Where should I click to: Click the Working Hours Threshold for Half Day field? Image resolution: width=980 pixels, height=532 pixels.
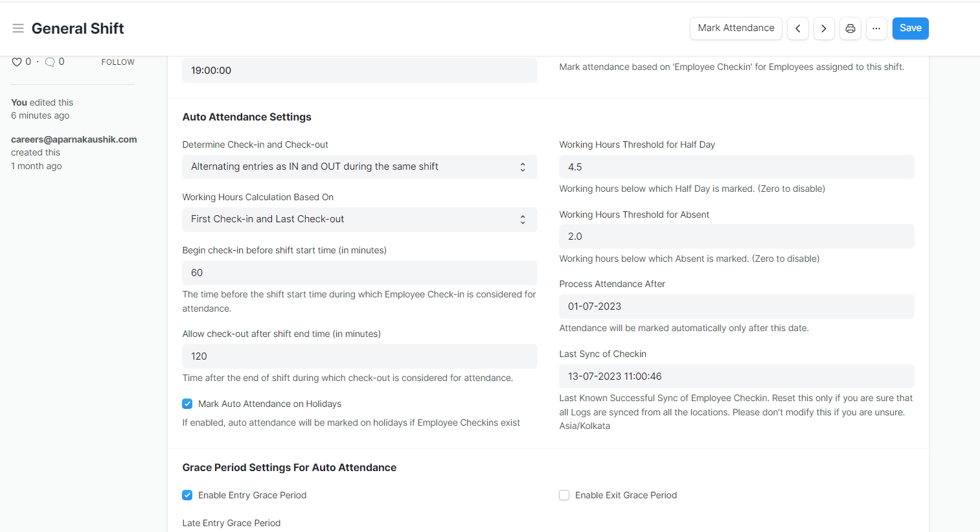[x=736, y=167]
